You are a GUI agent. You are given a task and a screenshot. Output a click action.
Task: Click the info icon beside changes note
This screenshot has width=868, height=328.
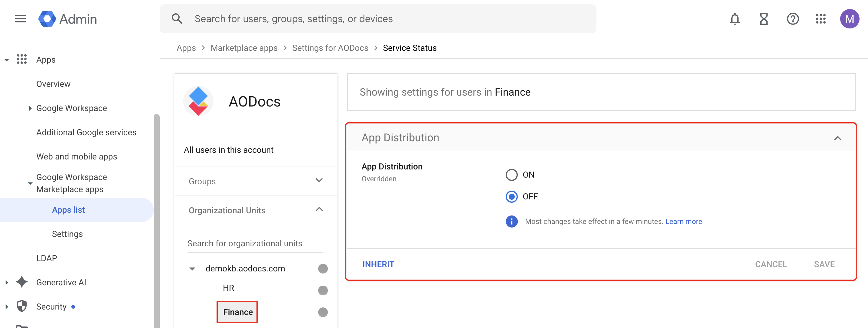[511, 221]
